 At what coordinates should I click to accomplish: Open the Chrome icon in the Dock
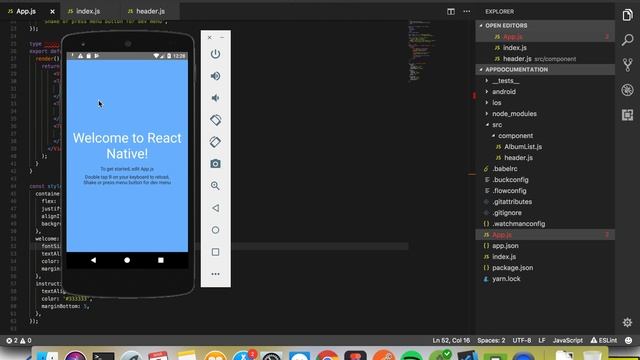(x=327, y=355)
